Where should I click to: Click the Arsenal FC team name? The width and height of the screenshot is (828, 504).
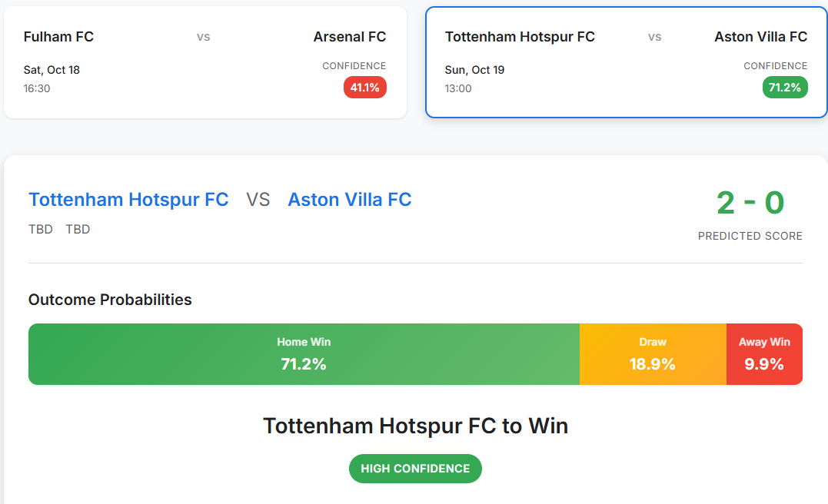tap(350, 36)
